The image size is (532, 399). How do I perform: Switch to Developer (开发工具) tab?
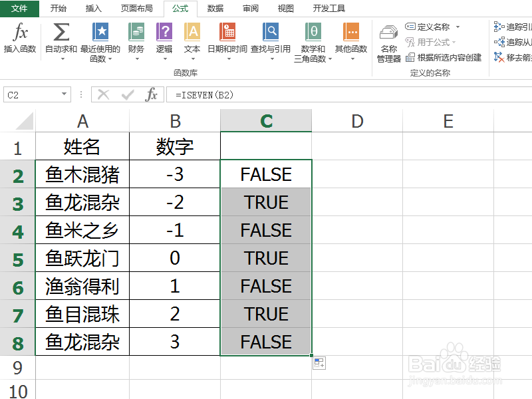click(329, 9)
